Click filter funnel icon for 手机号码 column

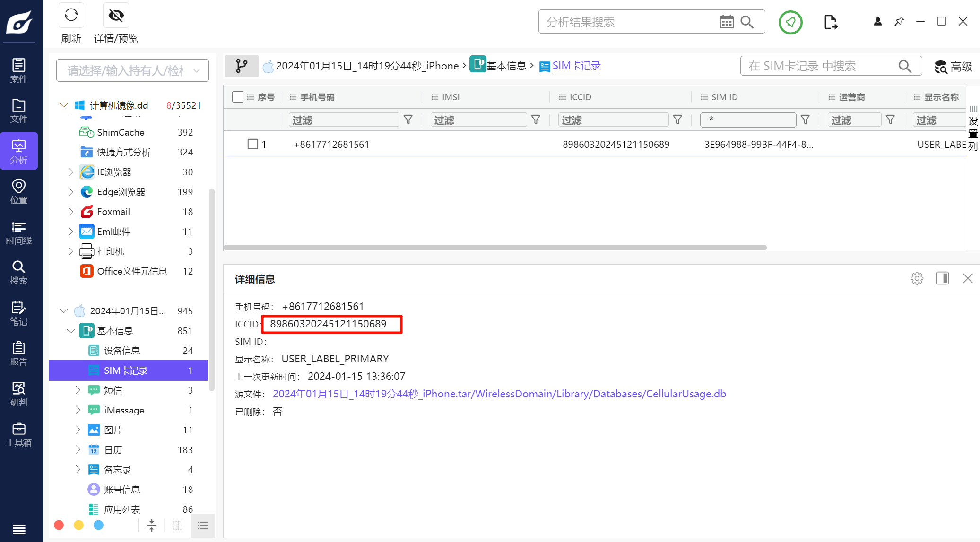[408, 120]
